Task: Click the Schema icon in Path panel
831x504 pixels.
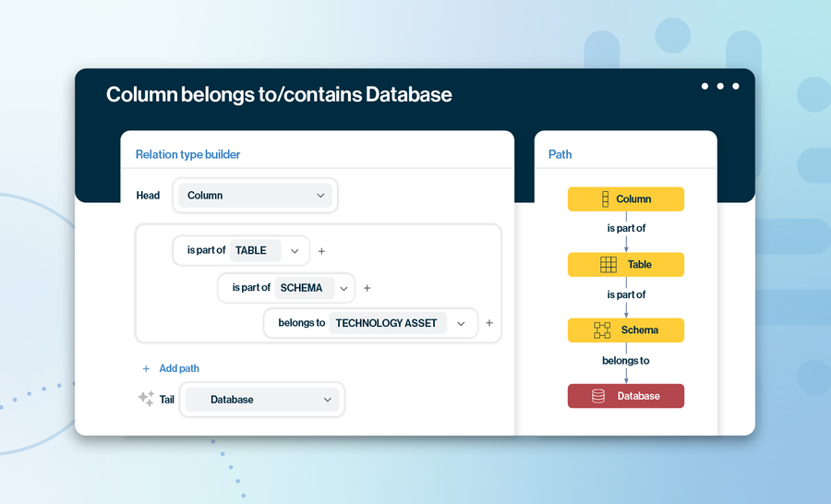Action: pos(602,330)
